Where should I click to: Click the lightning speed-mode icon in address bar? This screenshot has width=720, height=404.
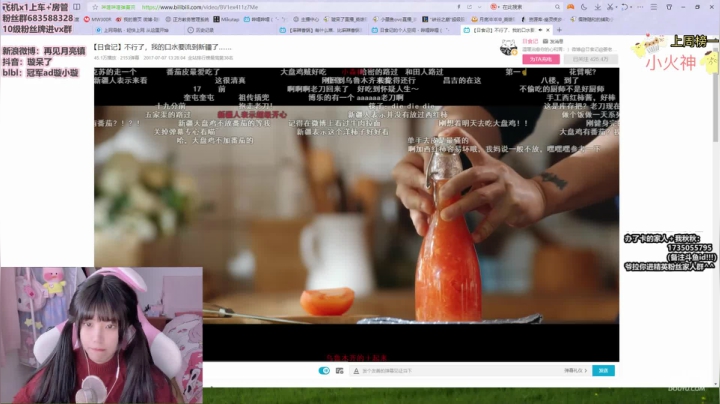[x=458, y=7]
